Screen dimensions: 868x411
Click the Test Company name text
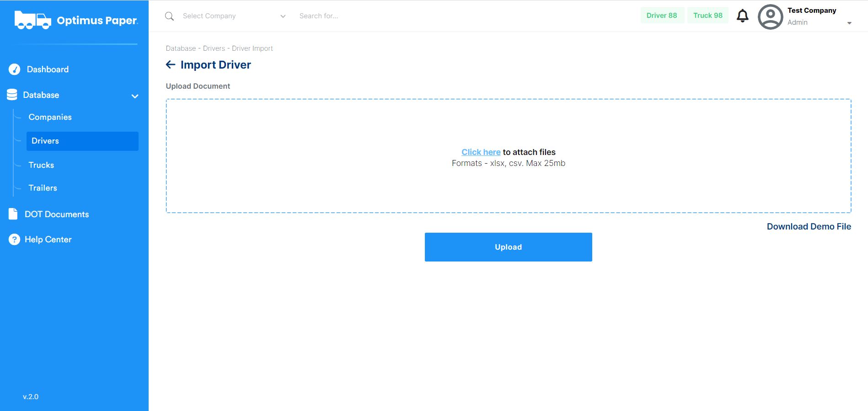pyautogui.click(x=812, y=11)
